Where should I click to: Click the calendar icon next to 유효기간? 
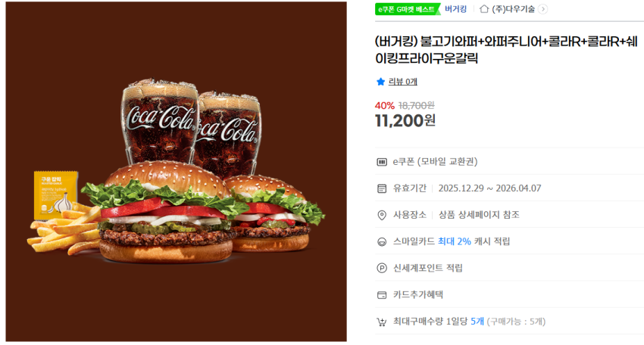tap(382, 188)
